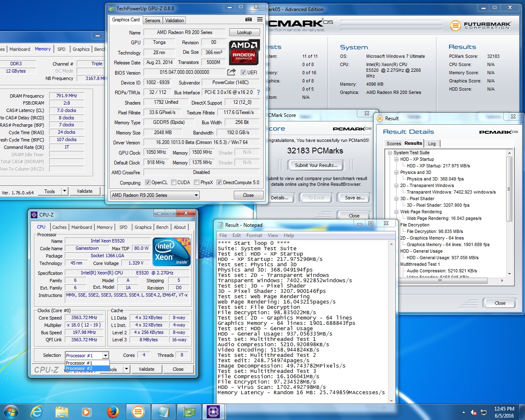Click Submit Your Results button
Image resolution: width=525 pixels, height=420 pixels.
pyautogui.click(x=316, y=165)
